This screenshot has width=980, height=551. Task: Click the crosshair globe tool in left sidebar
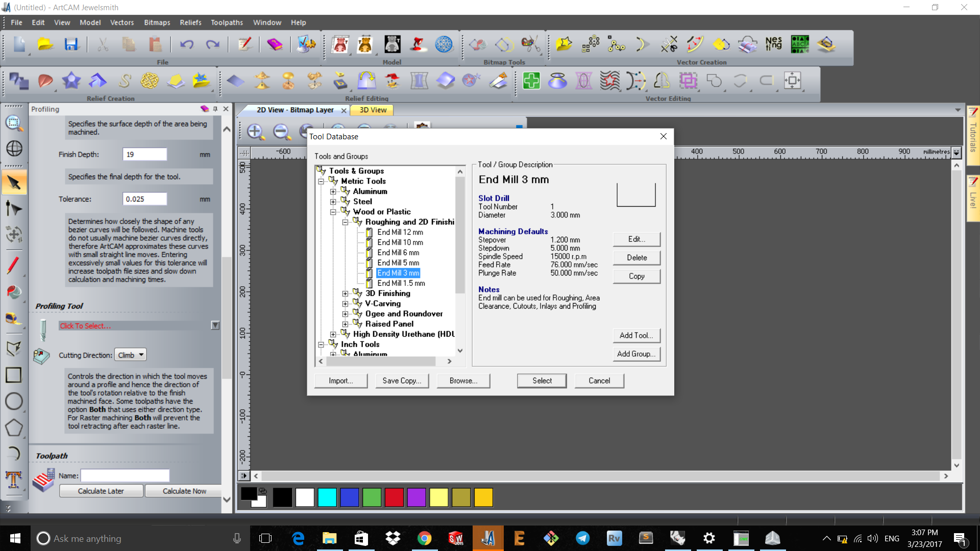pos(14,148)
